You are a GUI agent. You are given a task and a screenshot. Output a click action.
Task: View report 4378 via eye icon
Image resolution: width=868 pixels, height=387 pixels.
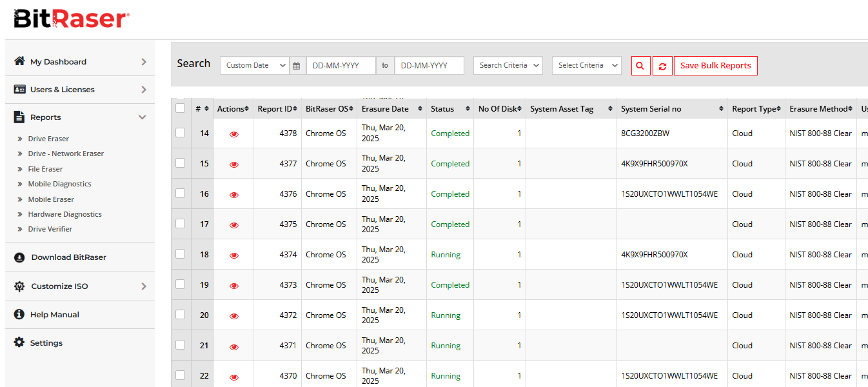[x=234, y=134]
